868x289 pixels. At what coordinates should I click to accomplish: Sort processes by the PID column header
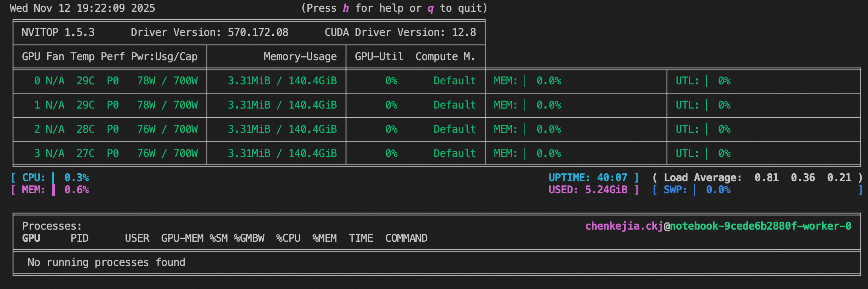click(79, 238)
